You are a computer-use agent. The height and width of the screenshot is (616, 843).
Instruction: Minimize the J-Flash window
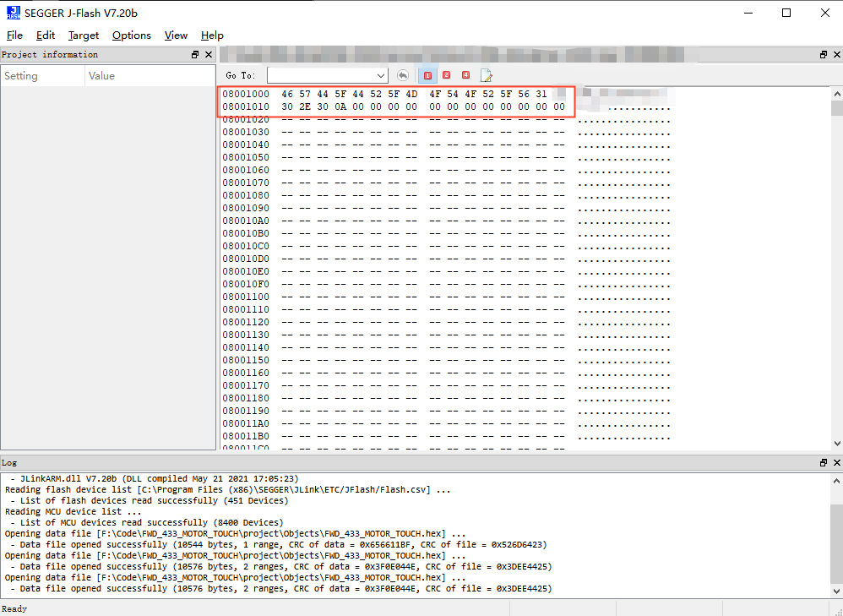tap(748, 13)
